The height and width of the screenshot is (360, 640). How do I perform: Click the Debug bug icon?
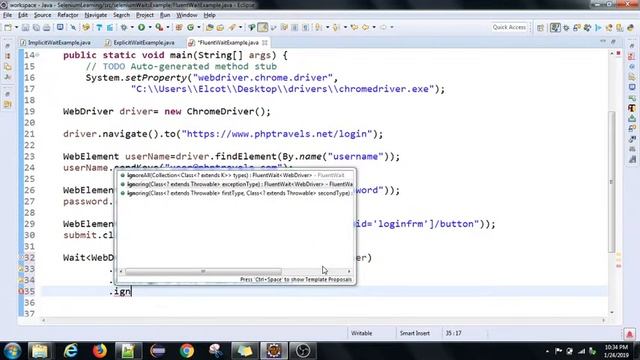point(123,27)
